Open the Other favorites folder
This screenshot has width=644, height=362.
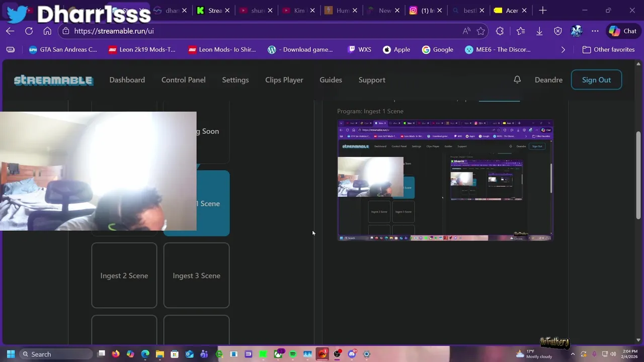pos(608,50)
